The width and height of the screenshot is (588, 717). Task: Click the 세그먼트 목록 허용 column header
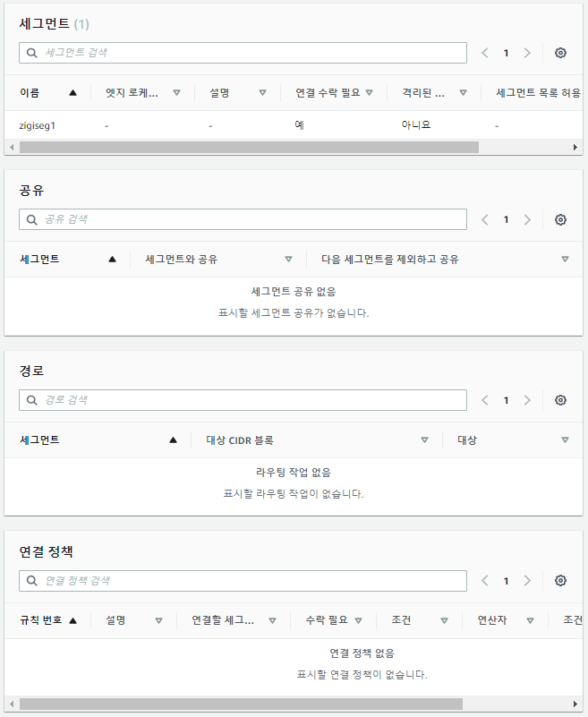coord(538,93)
